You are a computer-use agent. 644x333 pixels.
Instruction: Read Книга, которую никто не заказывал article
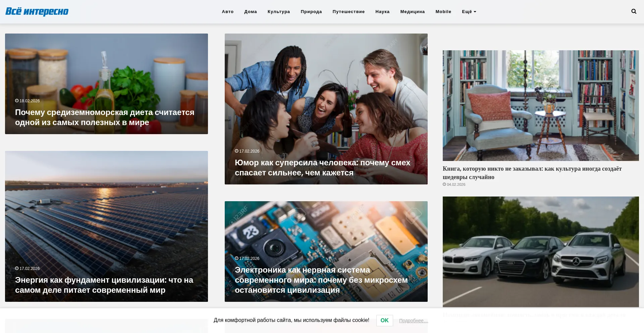532,173
